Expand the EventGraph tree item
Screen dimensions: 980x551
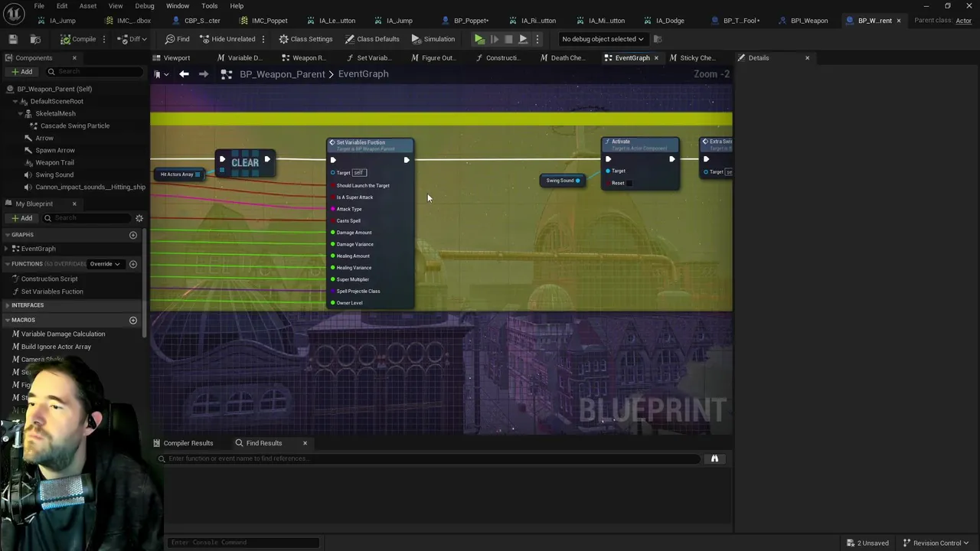click(x=7, y=249)
